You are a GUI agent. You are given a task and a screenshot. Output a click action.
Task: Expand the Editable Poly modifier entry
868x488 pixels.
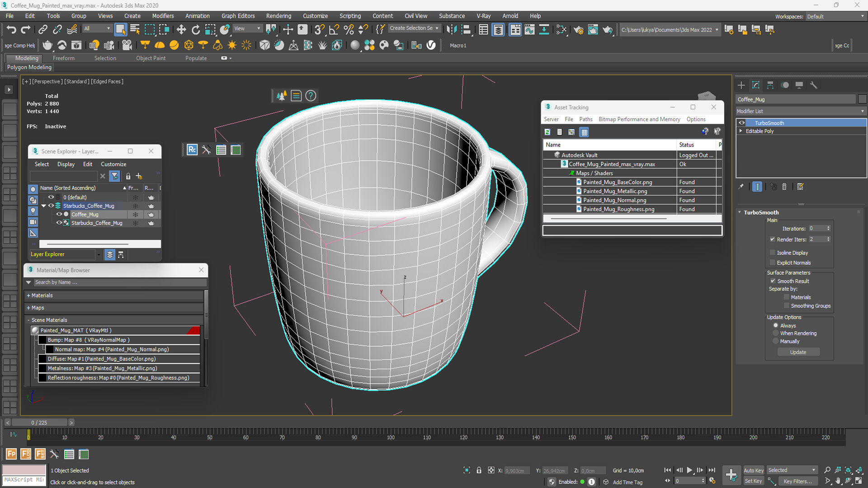click(741, 131)
